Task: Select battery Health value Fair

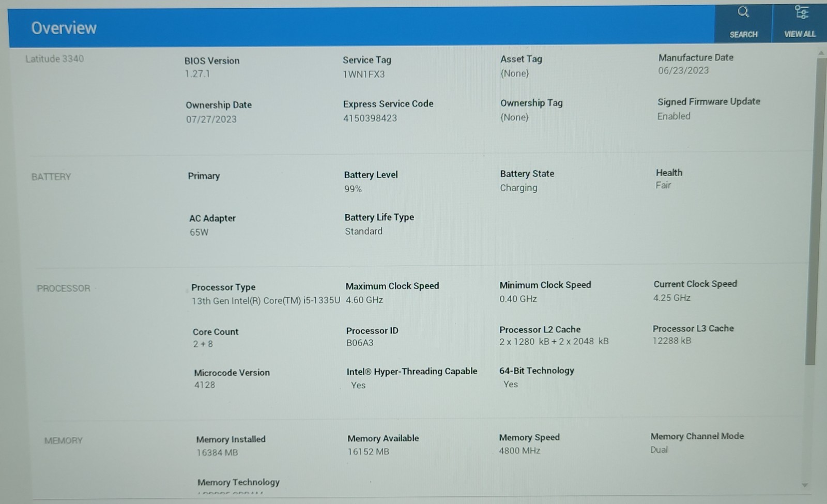Action: pos(663,185)
